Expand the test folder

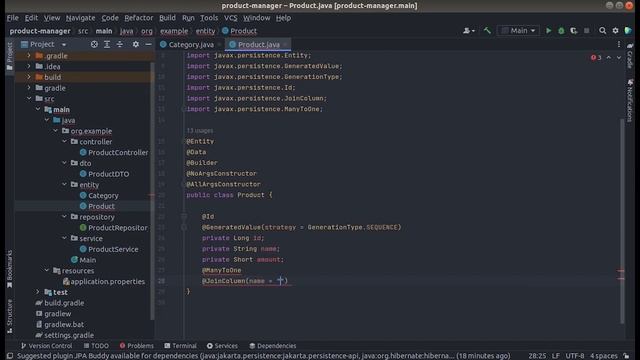coord(38,292)
